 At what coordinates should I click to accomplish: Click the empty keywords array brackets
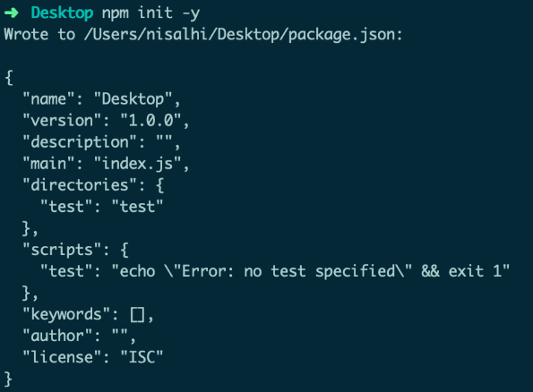pos(137,314)
